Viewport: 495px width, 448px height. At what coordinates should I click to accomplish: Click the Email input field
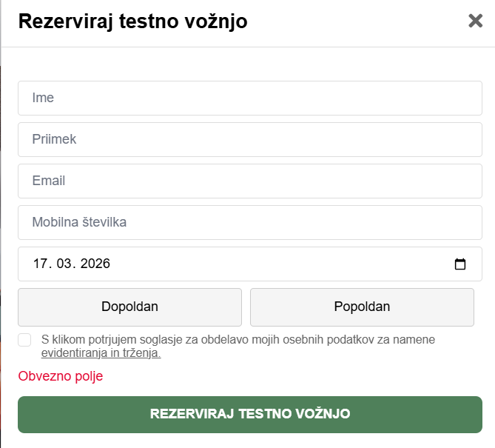250,181
